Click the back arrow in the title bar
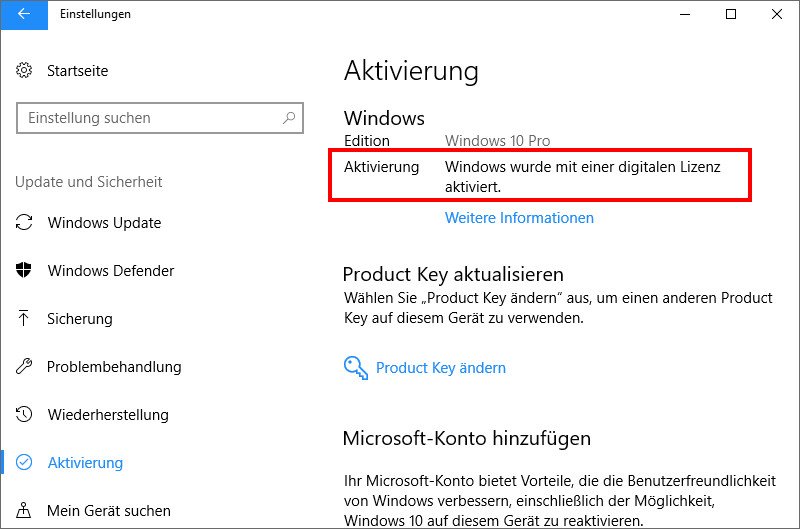 (x=24, y=14)
